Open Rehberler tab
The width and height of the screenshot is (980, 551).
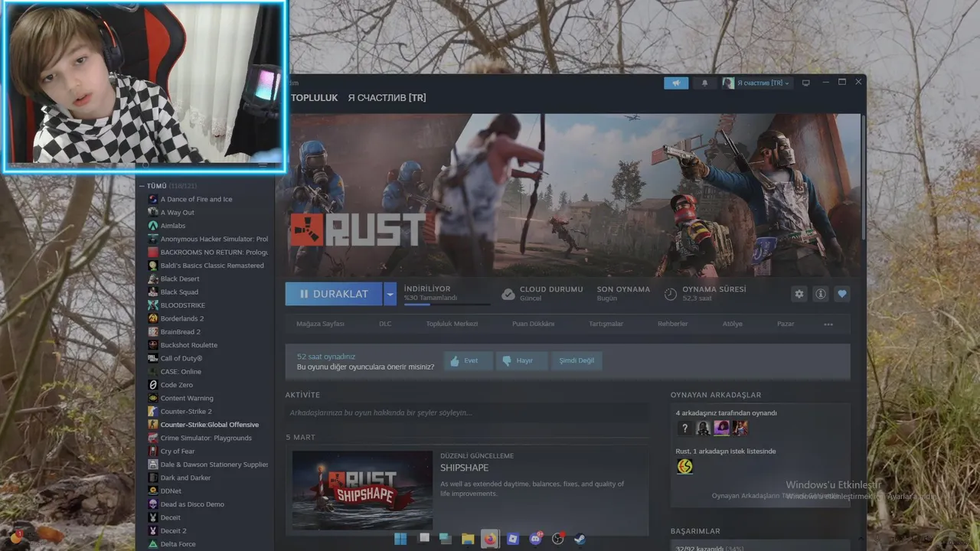(x=673, y=324)
